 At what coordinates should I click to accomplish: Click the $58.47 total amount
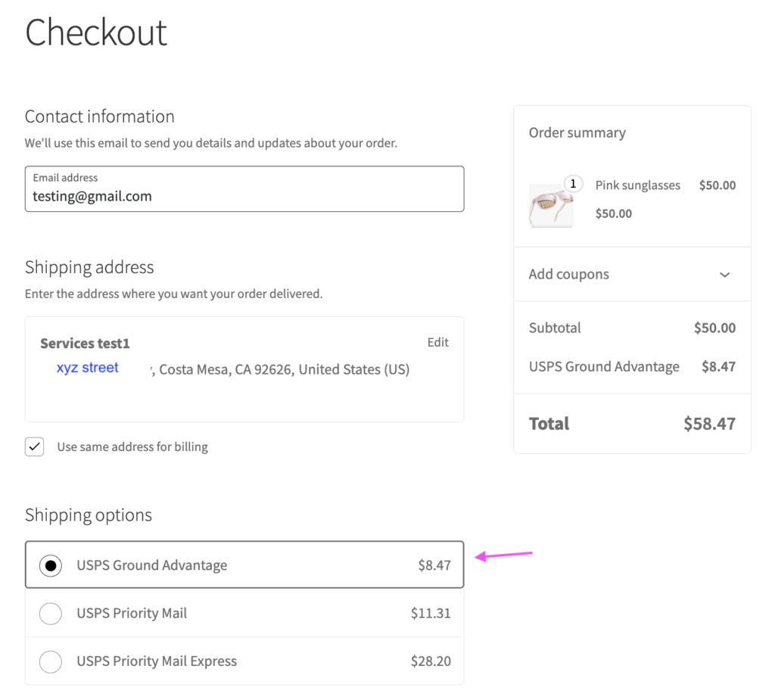coord(708,424)
